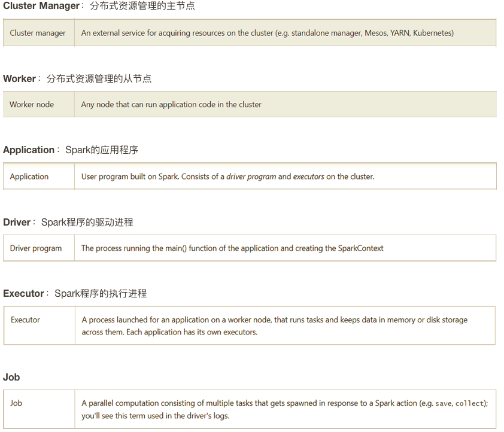The height and width of the screenshot is (432, 504).
Task: Click 'Any node that can run application code' text
Action: click(171, 104)
